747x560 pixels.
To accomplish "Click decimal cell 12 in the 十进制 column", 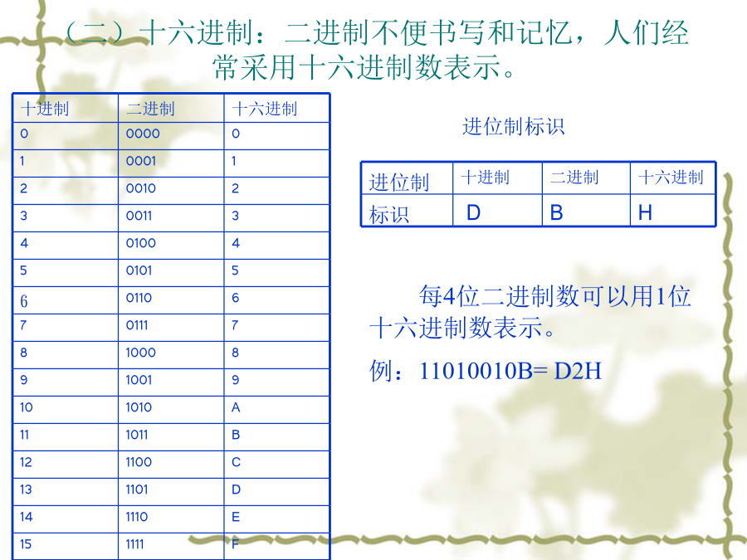I will tap(66, 465).
